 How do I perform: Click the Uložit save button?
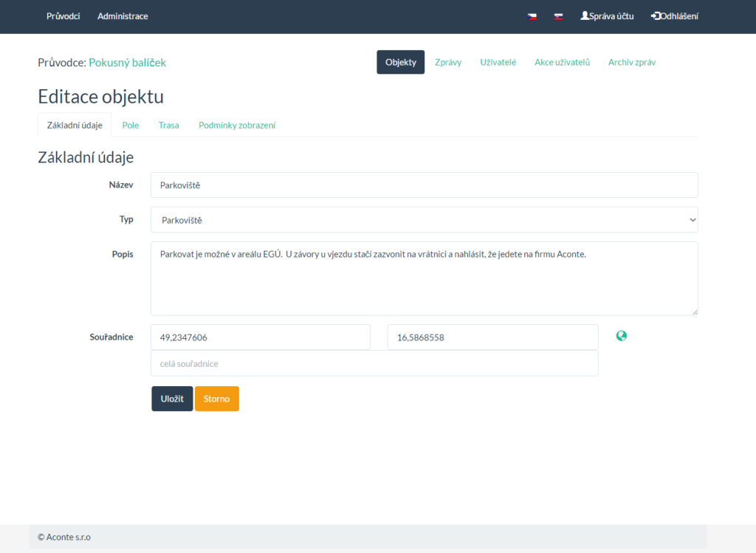click(x=172, y=399)
